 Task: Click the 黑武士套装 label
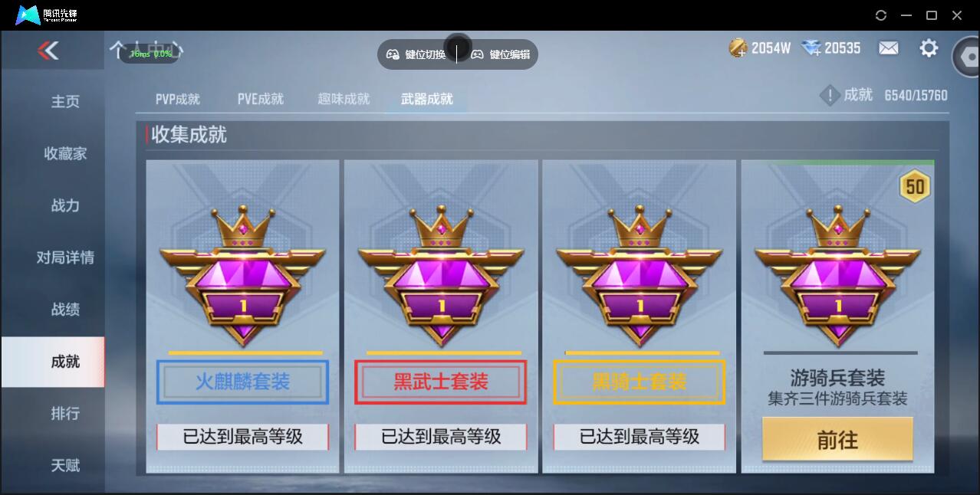click(441, 382)
